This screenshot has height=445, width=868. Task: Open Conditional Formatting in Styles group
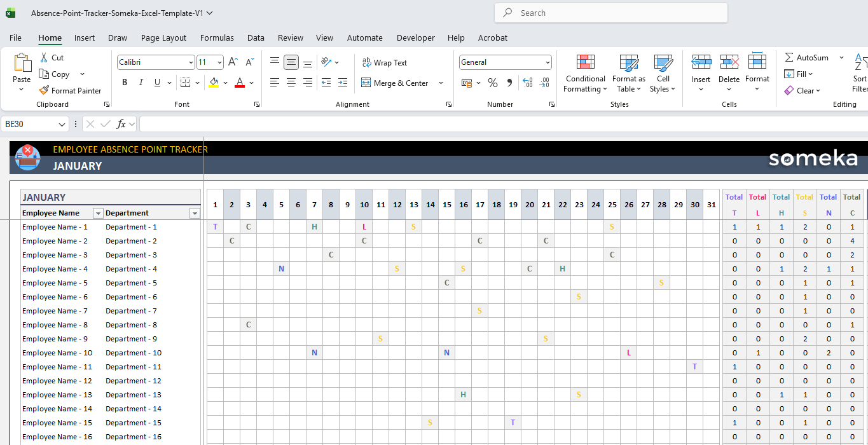pos(585,74)
